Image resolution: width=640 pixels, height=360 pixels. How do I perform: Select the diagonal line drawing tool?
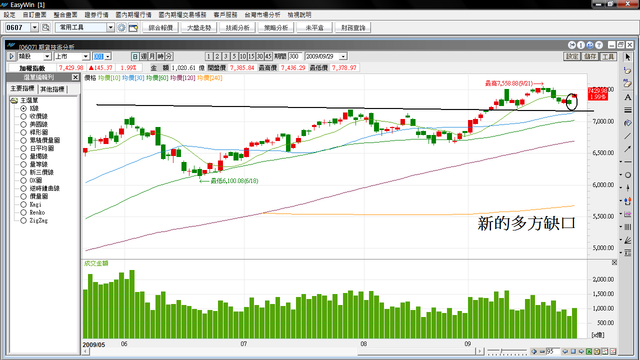tap(628, 136)
